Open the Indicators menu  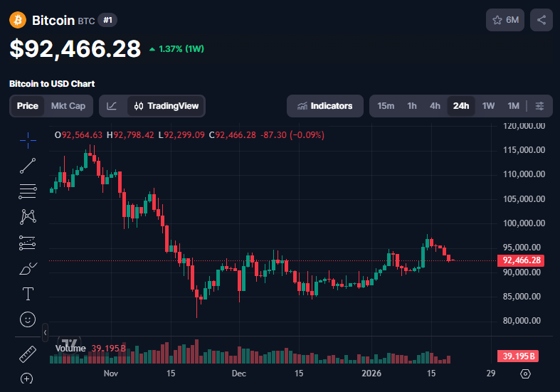pyautogui.click(x=325, y=106)
